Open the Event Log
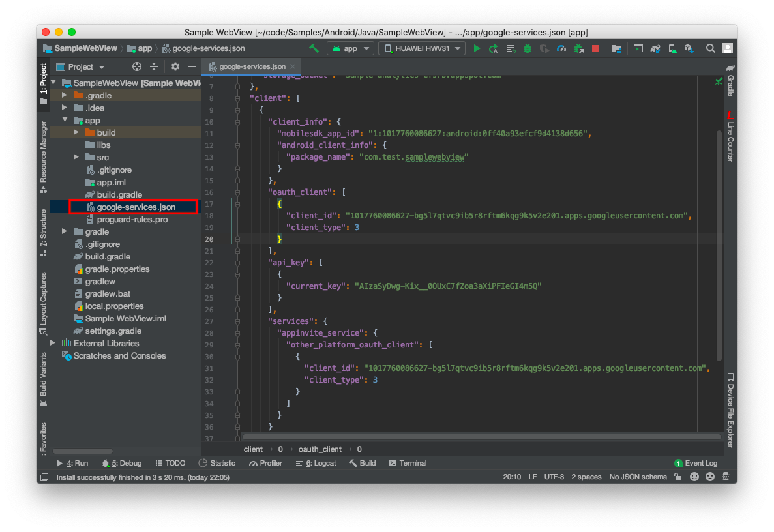This screenshot has width=774, height=532. point(696,463)
